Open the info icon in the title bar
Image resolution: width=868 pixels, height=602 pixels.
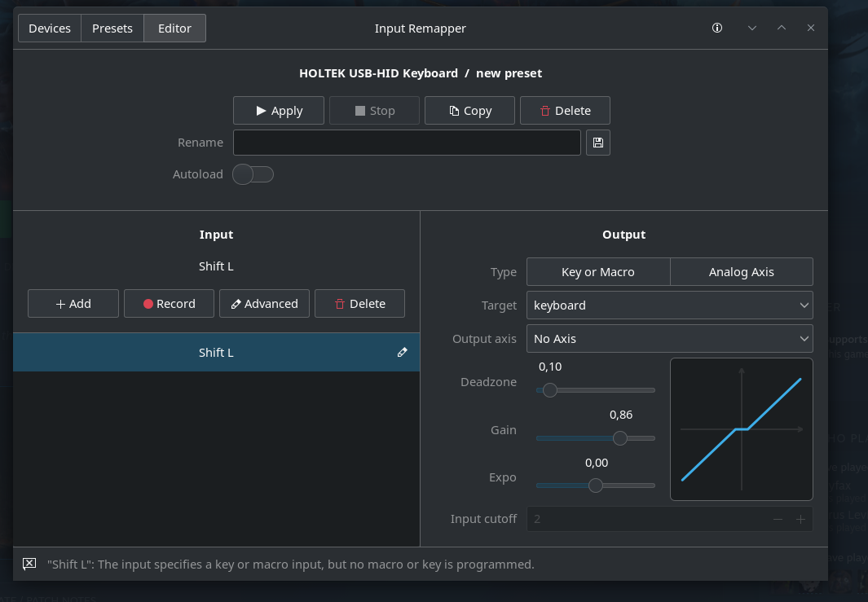(717, 28)
